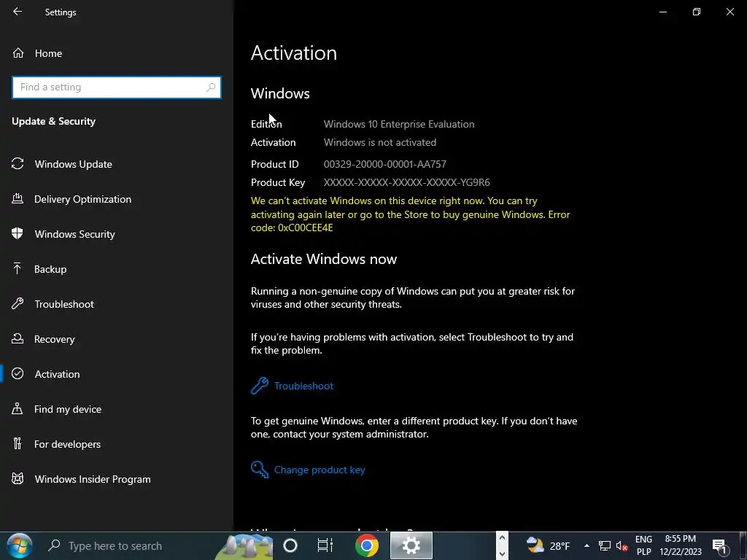This screenshot has width=747, height=560.
Task: Click the Recovery icon in the sidebar
Action: click(x=18, y=338)
